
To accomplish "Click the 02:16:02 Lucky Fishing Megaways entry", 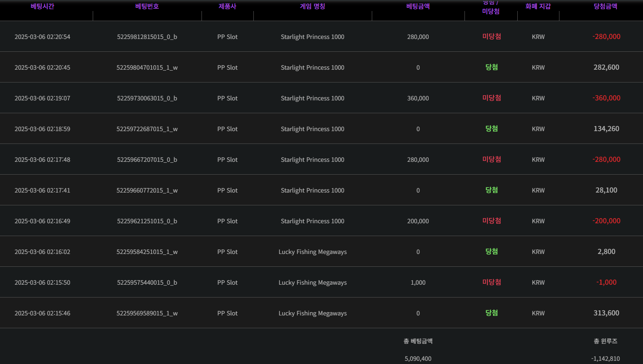I will click(x=312, y=252).
